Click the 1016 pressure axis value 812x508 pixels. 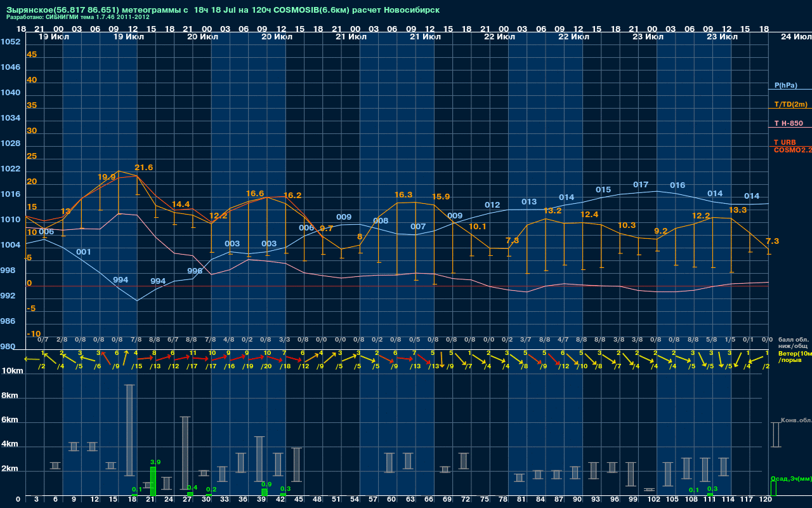(x=10, y=194)
